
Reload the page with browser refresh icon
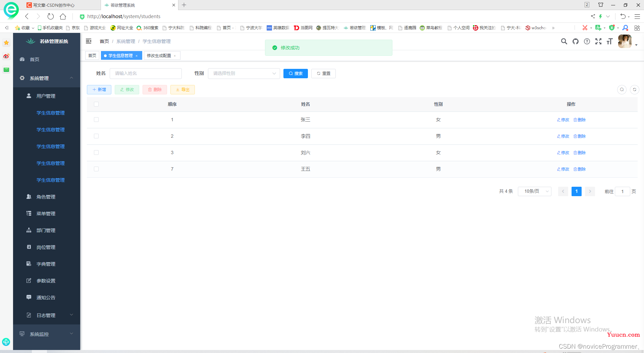(51, 16)
